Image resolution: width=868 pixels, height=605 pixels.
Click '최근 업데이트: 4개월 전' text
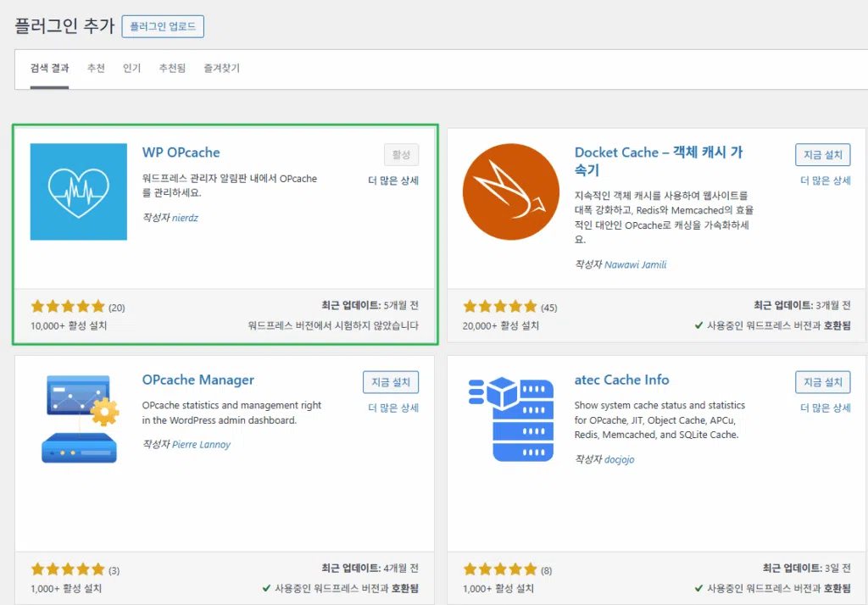pos(370,569)
